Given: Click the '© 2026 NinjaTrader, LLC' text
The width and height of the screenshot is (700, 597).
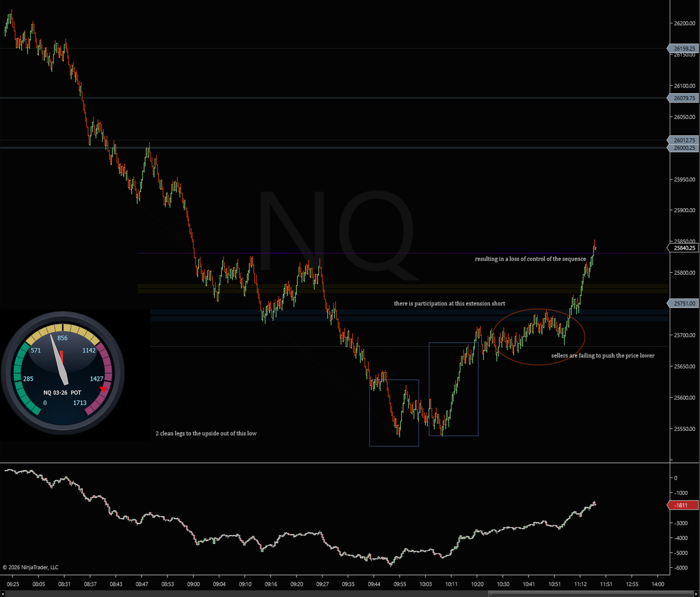Looking at the screenshot, I should [x=30, y=567].
